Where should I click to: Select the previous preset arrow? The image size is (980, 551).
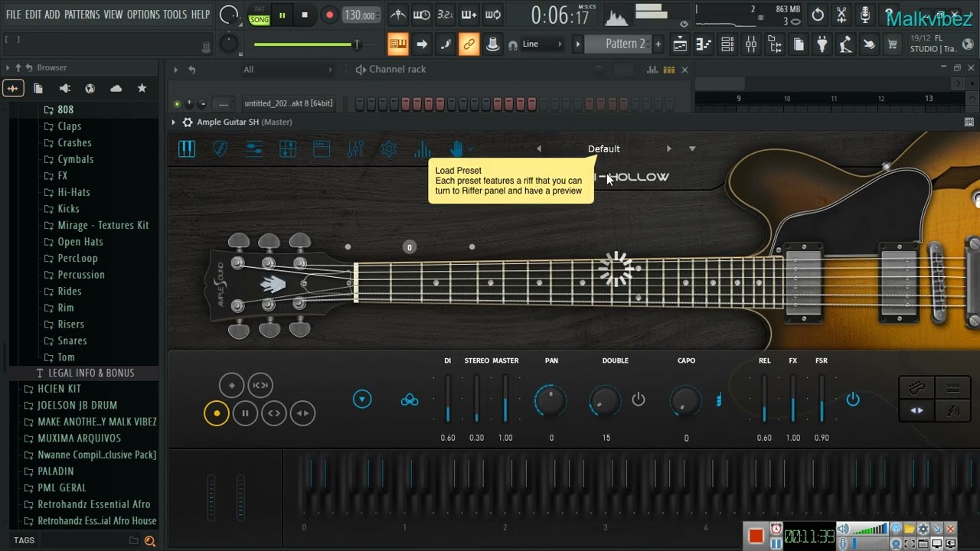pyautogui.click(x=538, y=149)
